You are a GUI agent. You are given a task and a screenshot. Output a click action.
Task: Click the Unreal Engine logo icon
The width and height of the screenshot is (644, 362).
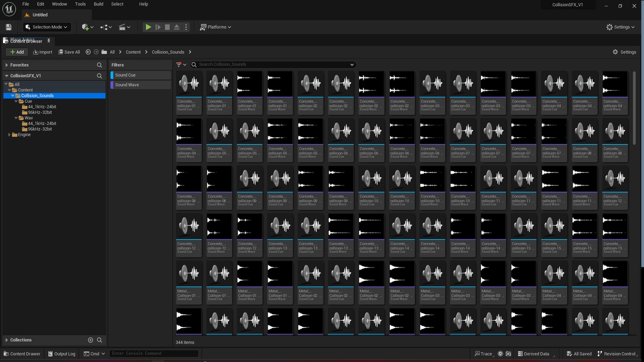tap(9, 9)
